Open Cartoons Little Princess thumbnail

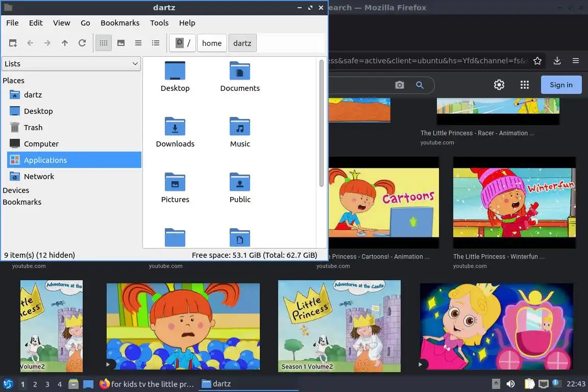384,203
